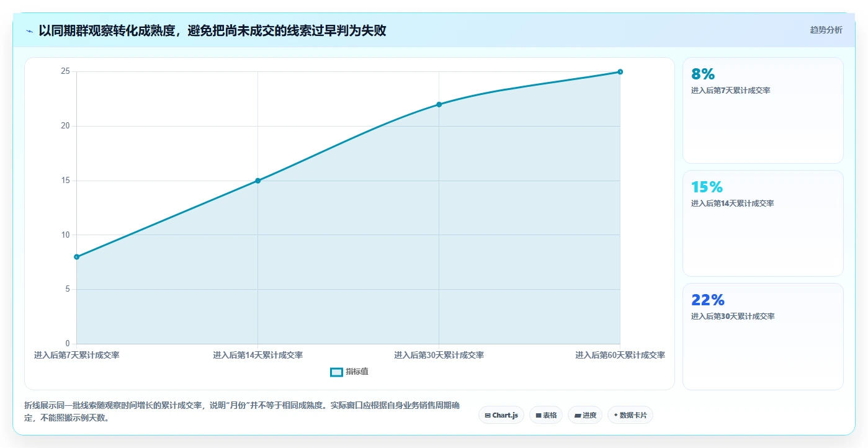Screen dimensions: 868x448
Task: Toggle the 指标值 legend color box
Action: (x=336, y=372)
